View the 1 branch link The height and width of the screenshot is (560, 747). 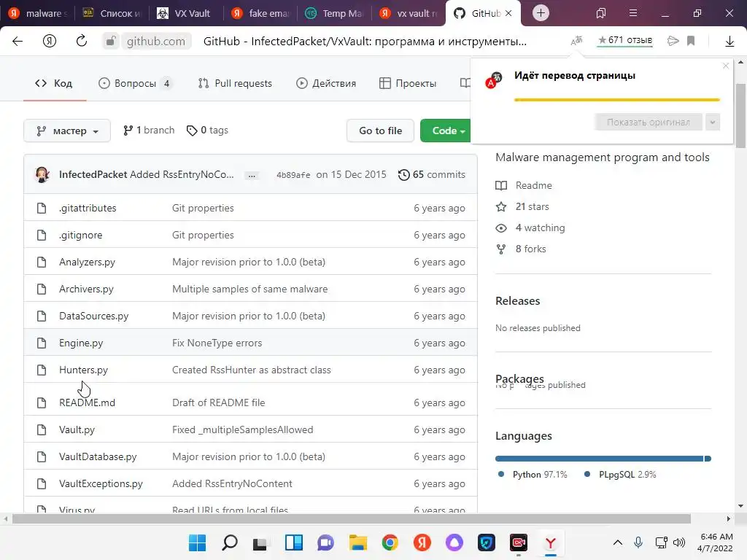149,130
